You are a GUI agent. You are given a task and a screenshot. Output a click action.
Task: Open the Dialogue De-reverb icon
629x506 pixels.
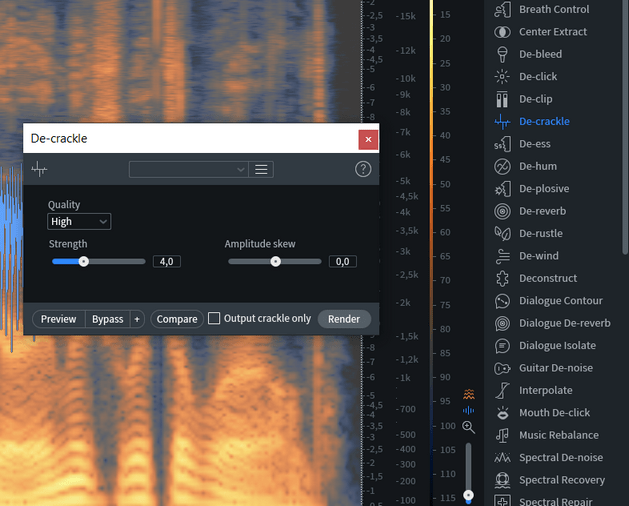pyautogui.click(x=502, y=323)
